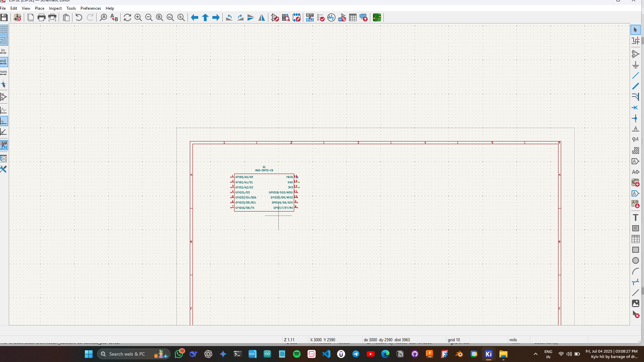This screenshot has height=362, width=644.
Task: Select Add Circle tool
Action: pyautogui.click(x=635, y=260)
